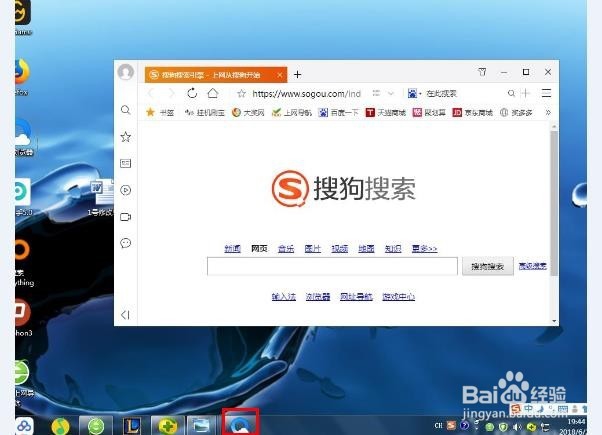Click the sogou.com address bar URL
602x435 pixels.
pyautogui.click(x=306, y=94)
